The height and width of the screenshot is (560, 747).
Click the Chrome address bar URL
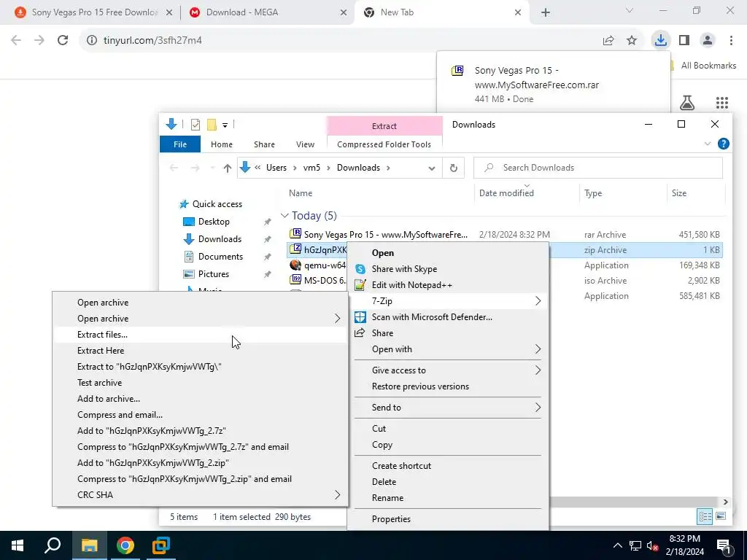tap(153, 40)
